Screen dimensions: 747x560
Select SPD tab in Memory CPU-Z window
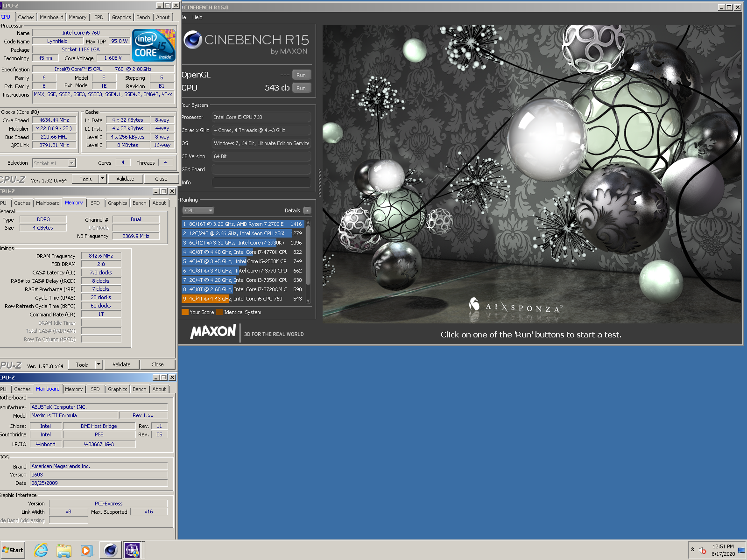[95, 203]
